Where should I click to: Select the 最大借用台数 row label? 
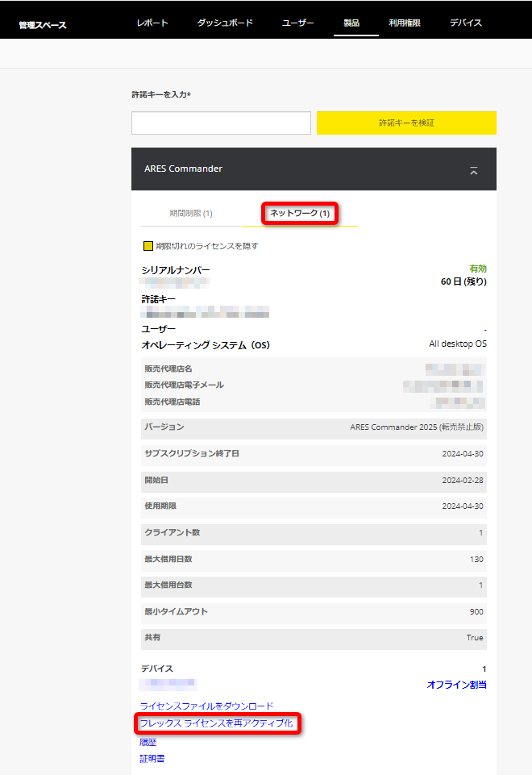point(168,585)
